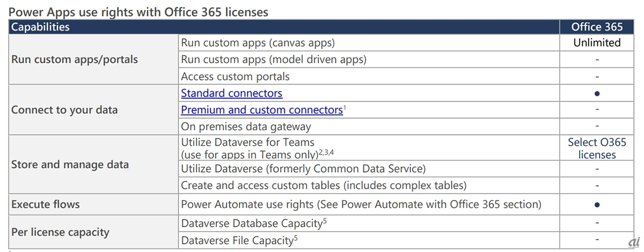Screen dimensions: 644x252
Task: Click the 'Power Automate use rights' description
Action: 361,204
